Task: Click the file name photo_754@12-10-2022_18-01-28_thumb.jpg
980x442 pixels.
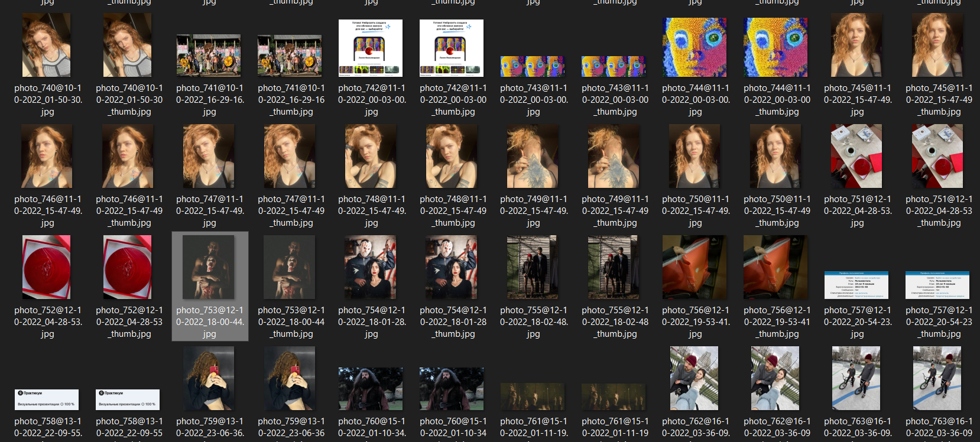Action: 453,322
